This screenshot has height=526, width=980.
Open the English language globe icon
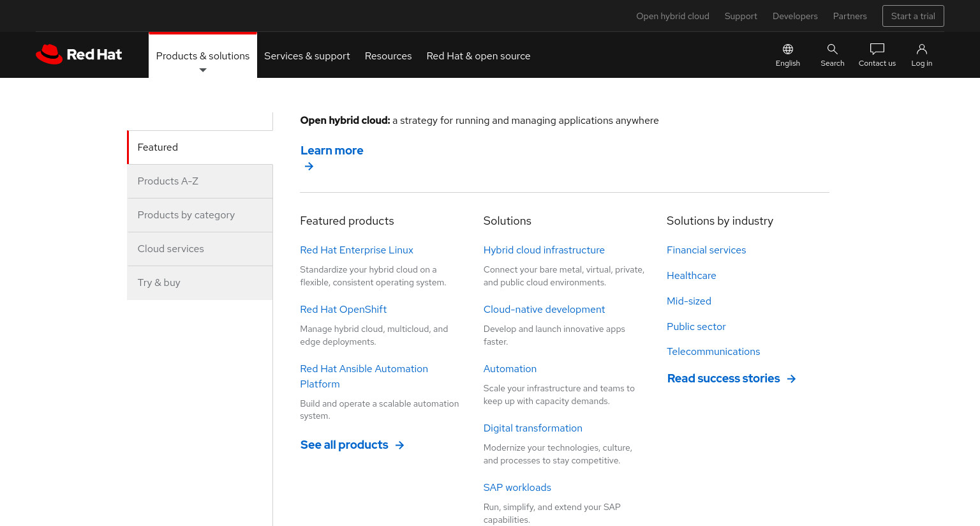click(x=788, y=49)
